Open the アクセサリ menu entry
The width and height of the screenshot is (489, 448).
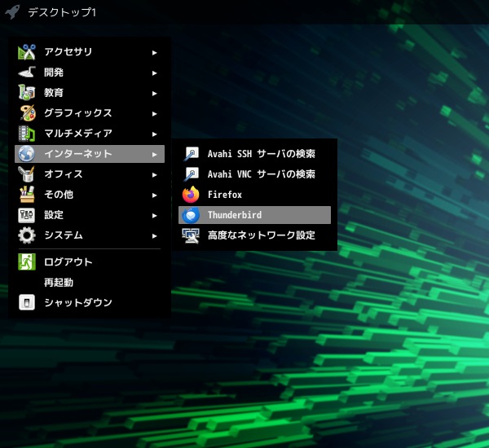pos(90,52)
